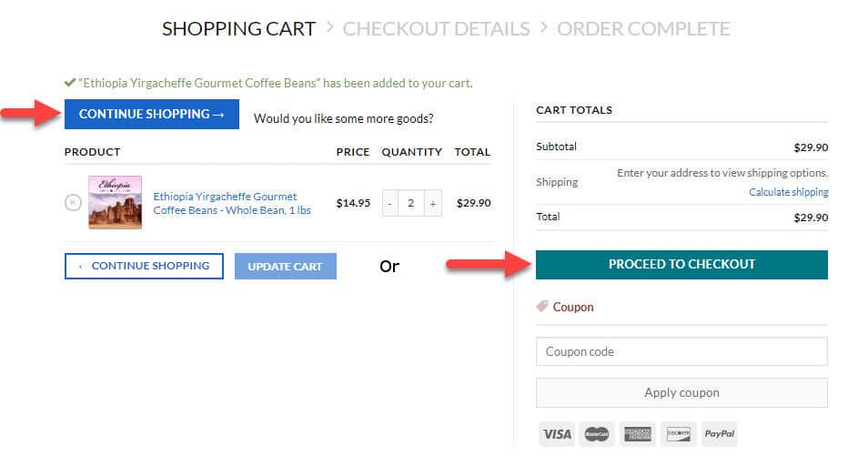868x456 pixels.
Task: Go to Checkout Details step
Action: coord(436,29)
